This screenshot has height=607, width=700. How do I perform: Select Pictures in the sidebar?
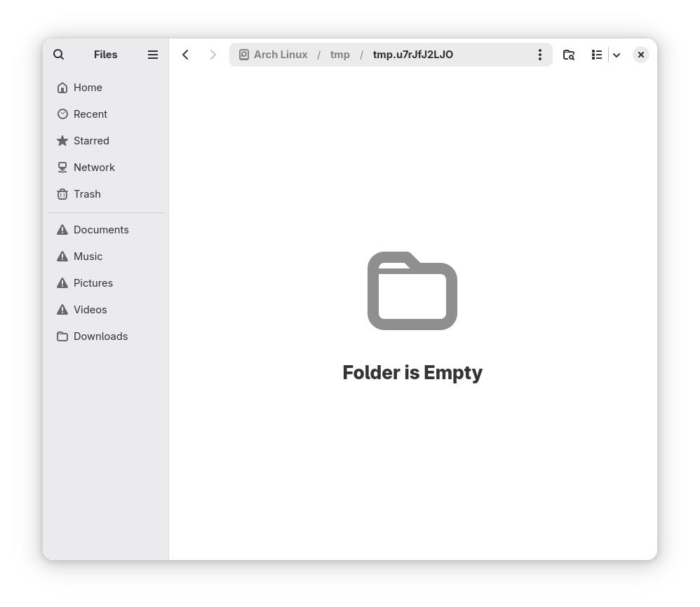click(106, 283)
